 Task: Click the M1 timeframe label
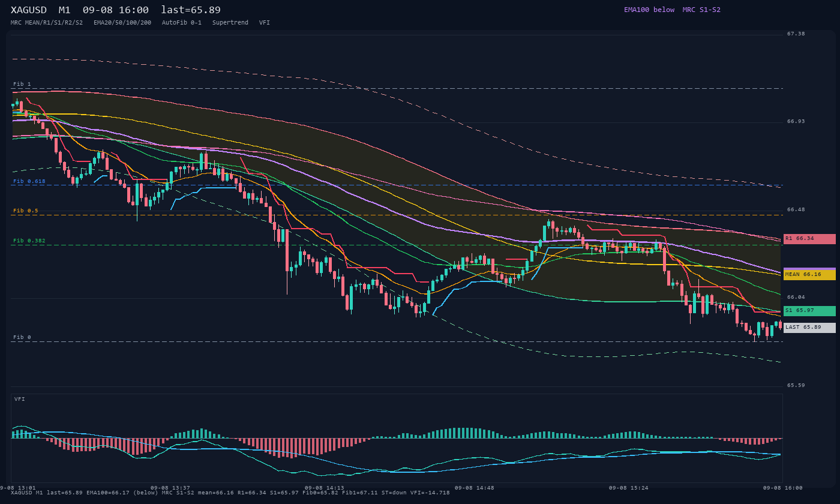tap(65, 10)
